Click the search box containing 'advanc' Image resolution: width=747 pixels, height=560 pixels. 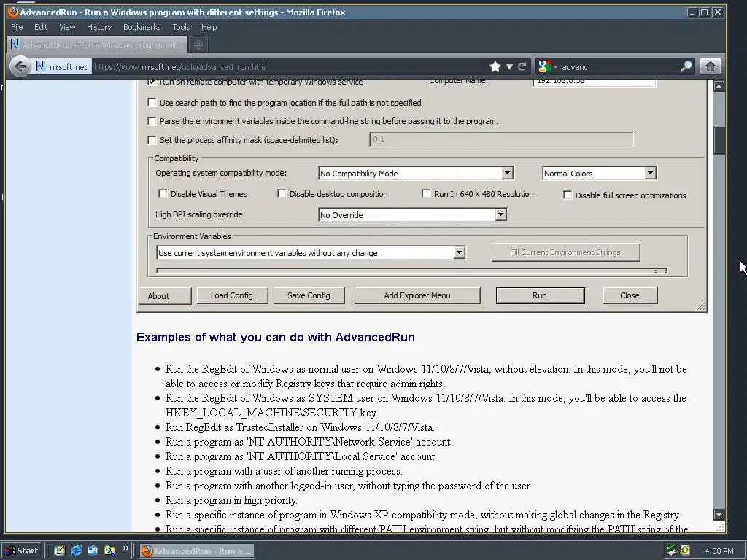tap(619, 66)
